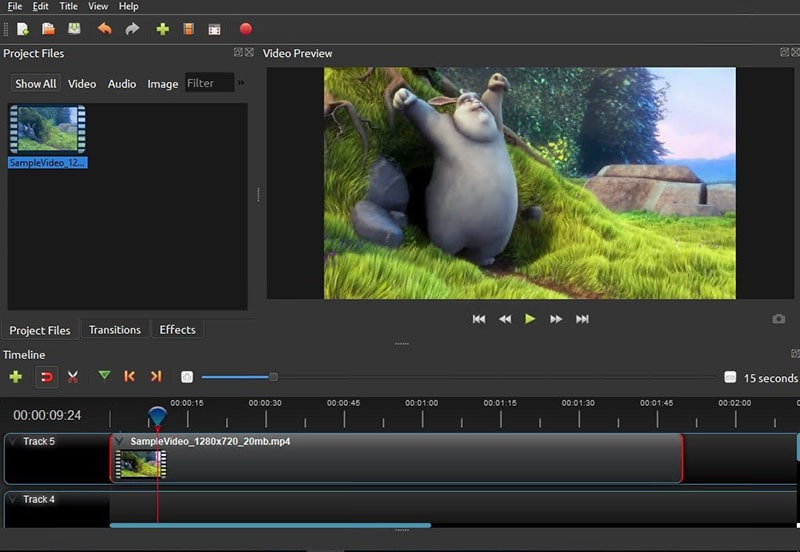This screenshot has width=800, height=552.
Task: Toggle the snapping magnet in timeline
Action: click(46, 377)
